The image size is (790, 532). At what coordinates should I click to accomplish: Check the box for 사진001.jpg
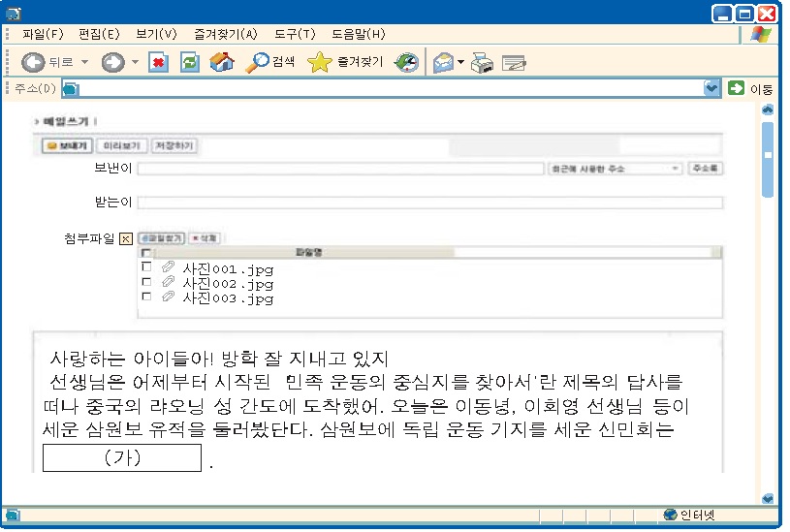(x=146, y=267)
